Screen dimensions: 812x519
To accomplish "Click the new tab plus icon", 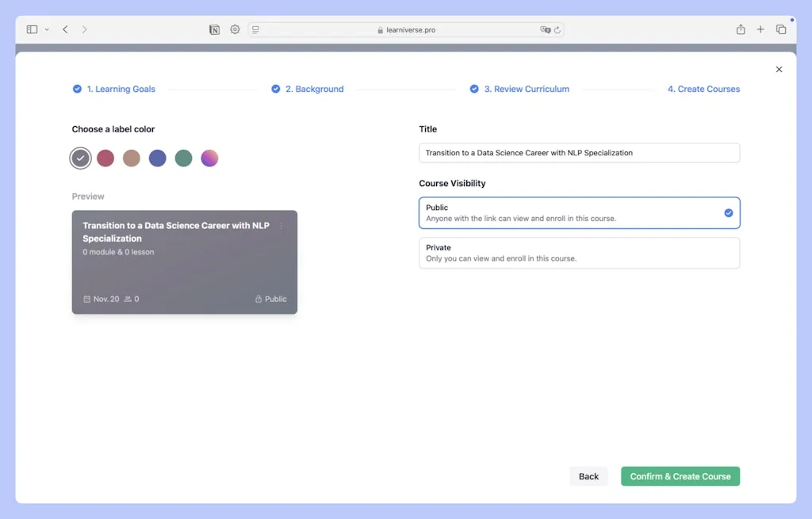I will pos(760,29).
